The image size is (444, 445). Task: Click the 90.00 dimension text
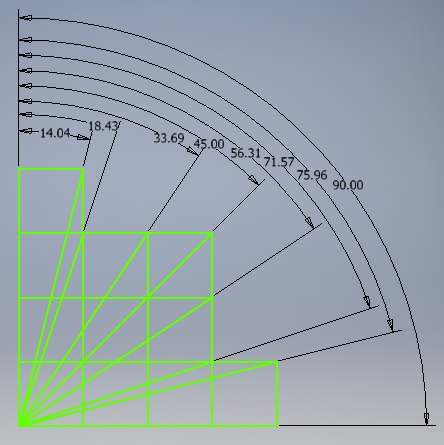[348, 185]
